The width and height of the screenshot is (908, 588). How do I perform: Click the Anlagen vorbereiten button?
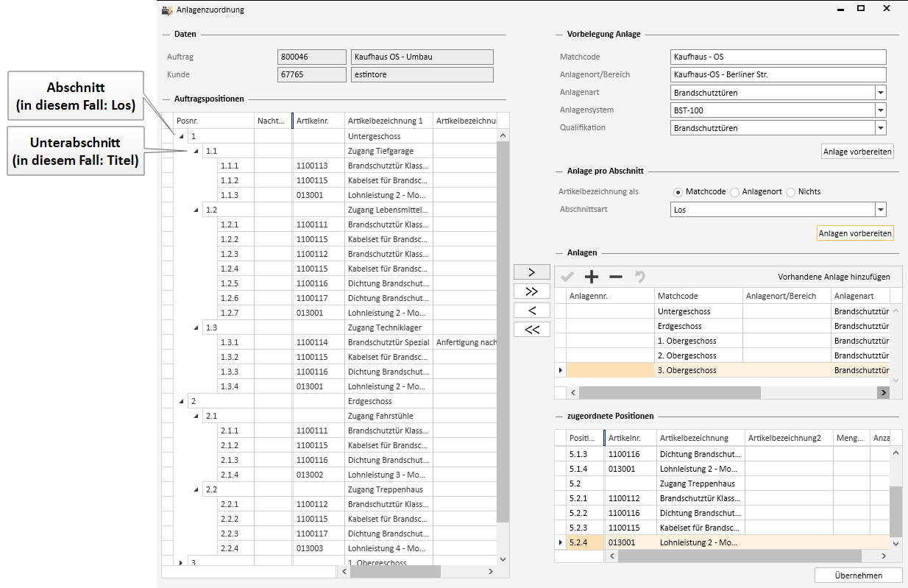(855, 233)
